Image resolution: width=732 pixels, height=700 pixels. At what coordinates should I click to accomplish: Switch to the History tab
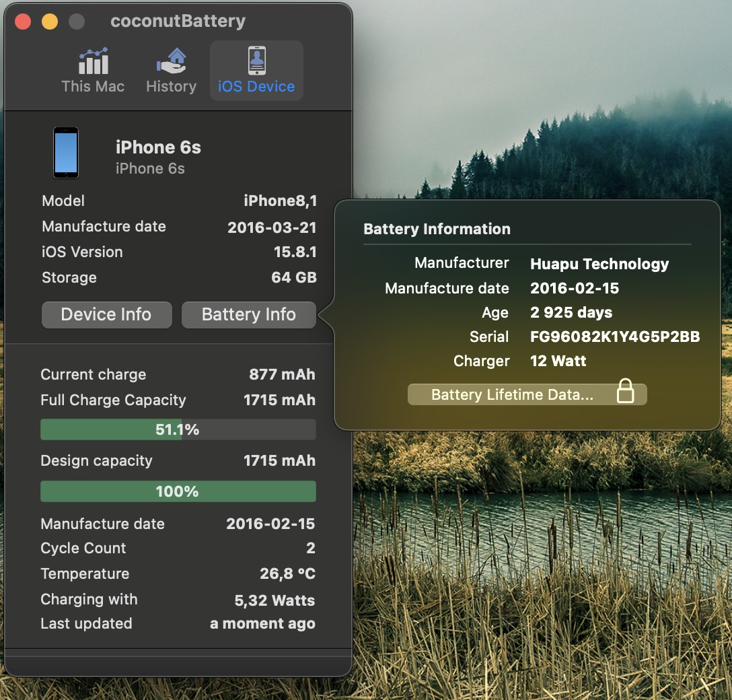coord(172,71)
